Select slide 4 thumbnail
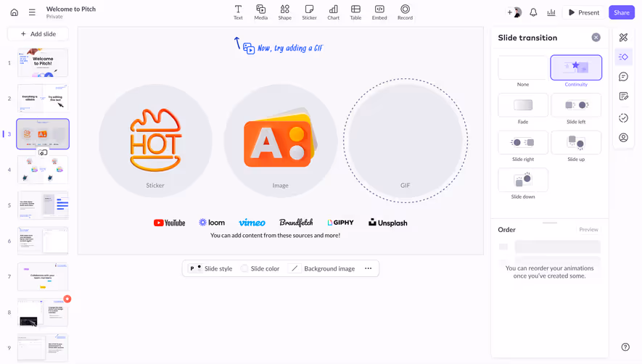Viewport: 642px width, 364px height. pyautogui.click(x=43, y=170)
